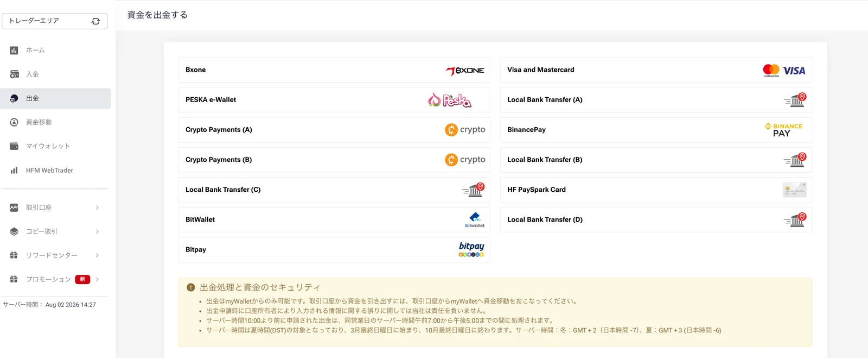Click the 入金 deposit icon
Viewport: 868px width, 358px height.
(x=14, y=74)
